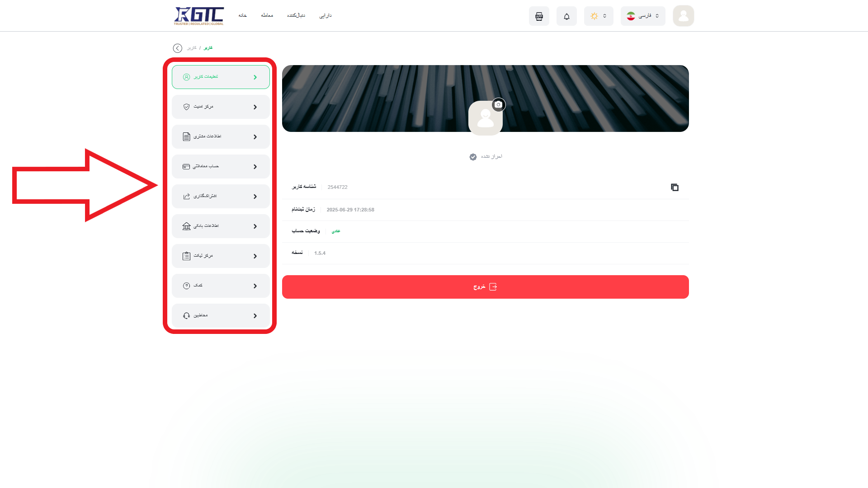Expand the کمک chevron
Image resolution: width=868 pixels, height=488 pixels.
click(x=255, y=286)
